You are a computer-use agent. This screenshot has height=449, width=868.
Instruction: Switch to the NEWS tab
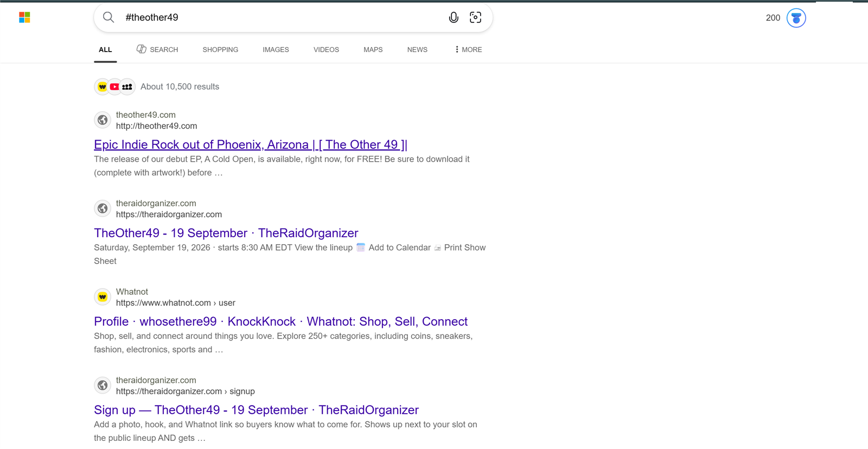(x=417, y=49)
